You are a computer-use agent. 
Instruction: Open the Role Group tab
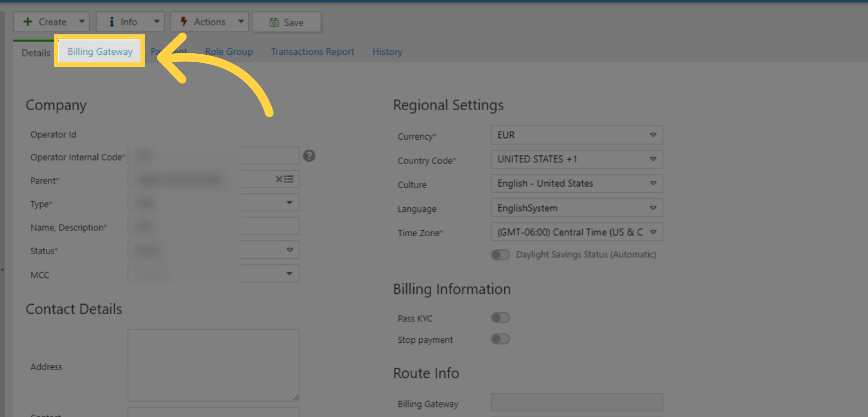click(x=229, y=52)
